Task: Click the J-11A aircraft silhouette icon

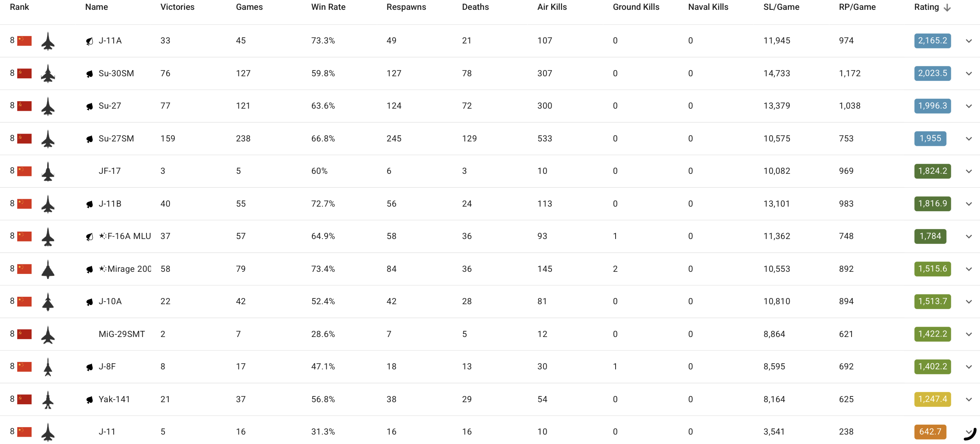Action: click(48, 41)
